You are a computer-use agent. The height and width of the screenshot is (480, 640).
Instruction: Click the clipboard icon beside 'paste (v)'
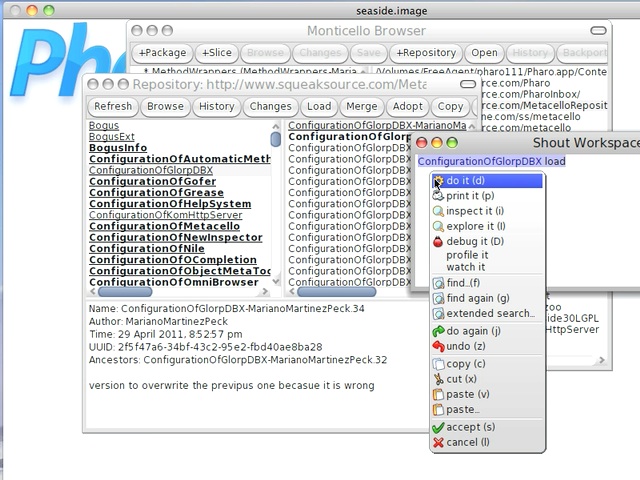[x=438, y=395]
